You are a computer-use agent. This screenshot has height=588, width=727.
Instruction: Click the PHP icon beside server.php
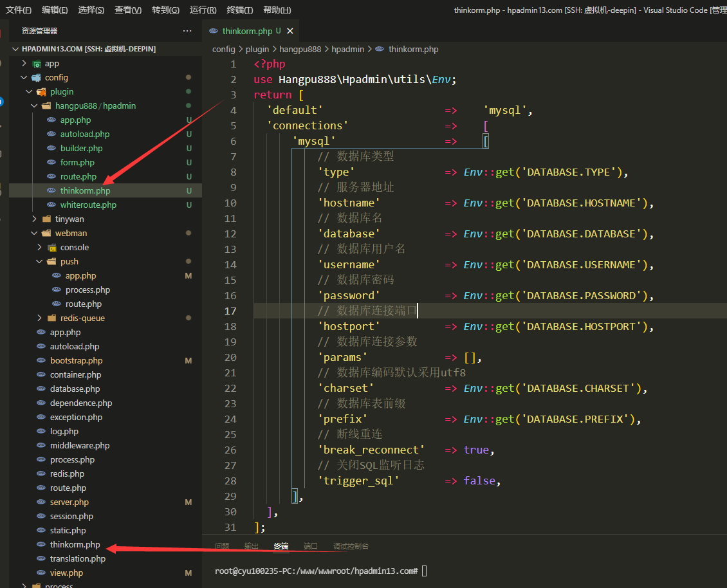[41, 502]
